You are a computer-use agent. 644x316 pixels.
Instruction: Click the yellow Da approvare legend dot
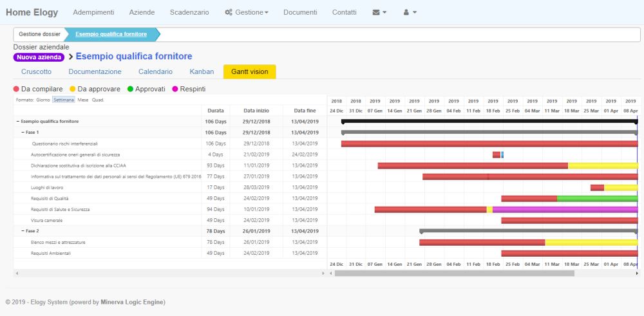(x=73, y=89)
